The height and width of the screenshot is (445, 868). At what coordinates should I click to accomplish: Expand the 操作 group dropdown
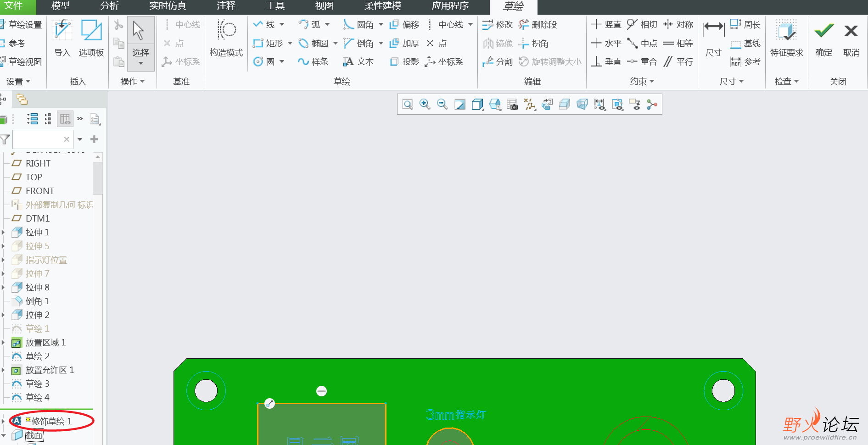133,81
